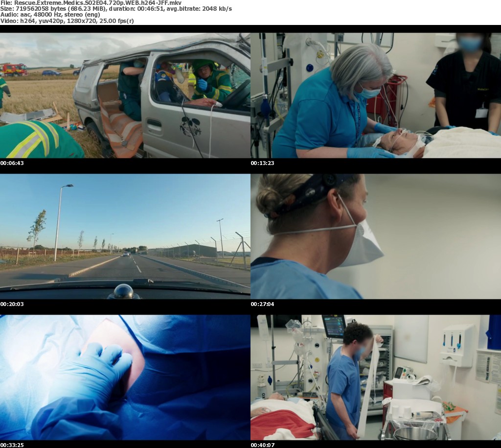Click the skull decal on the van door
The height and width of the screenshot is (448, 501).
click(x=190, y=127)
